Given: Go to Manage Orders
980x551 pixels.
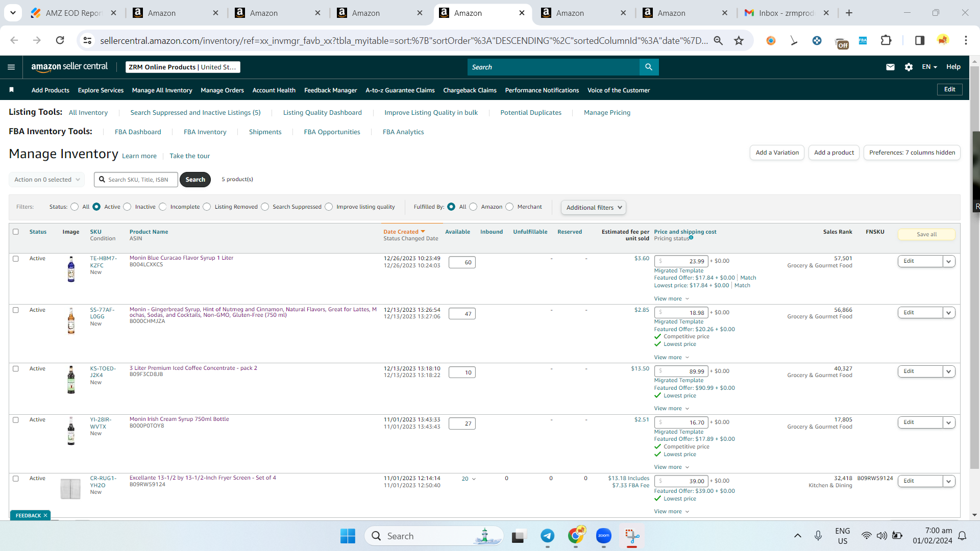Looking at the screenshot, I should coord(223,90).
